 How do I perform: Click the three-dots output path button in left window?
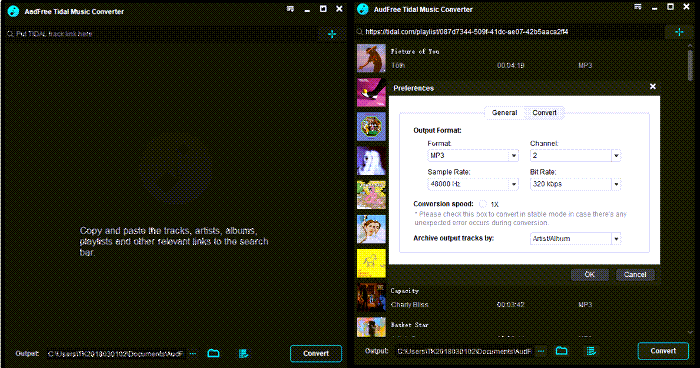193,353
